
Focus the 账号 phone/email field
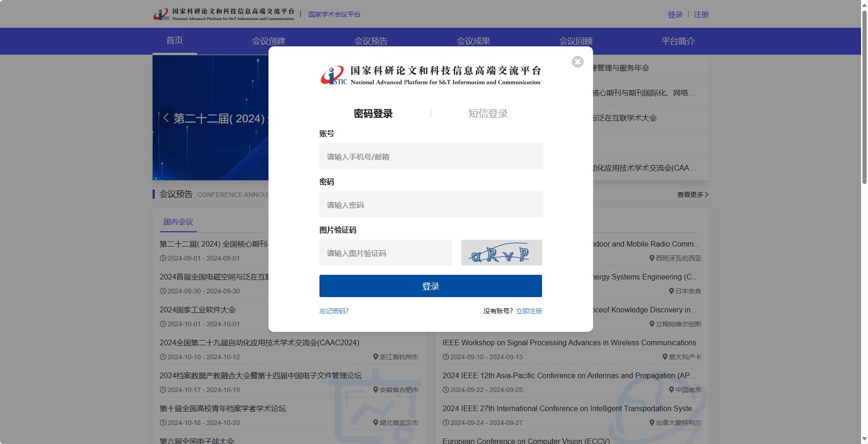(431, 156)
